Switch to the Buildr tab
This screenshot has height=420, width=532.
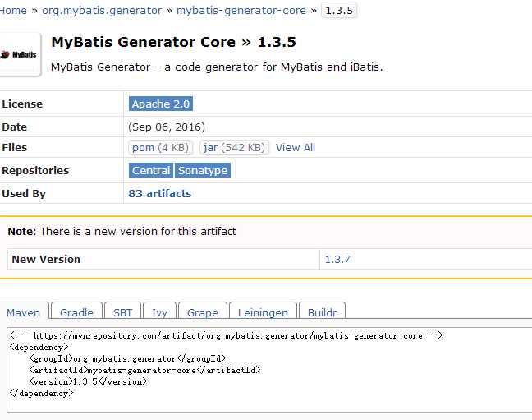(323, 312)
